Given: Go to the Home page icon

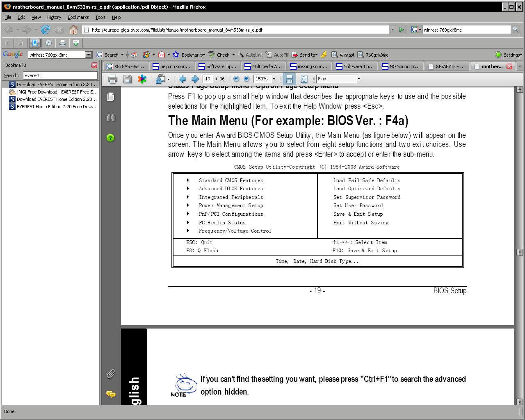Looking at the screenshot, I should (73, 30).
